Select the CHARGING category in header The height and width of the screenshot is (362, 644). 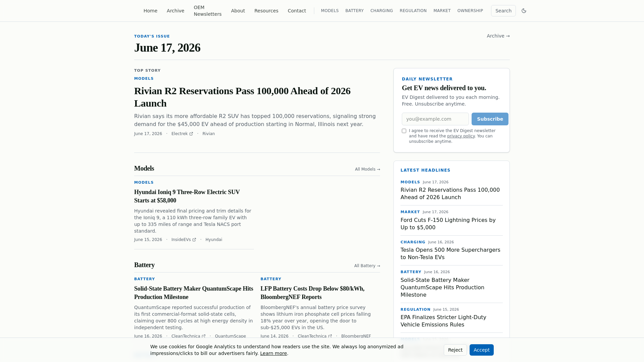(382, 11)
